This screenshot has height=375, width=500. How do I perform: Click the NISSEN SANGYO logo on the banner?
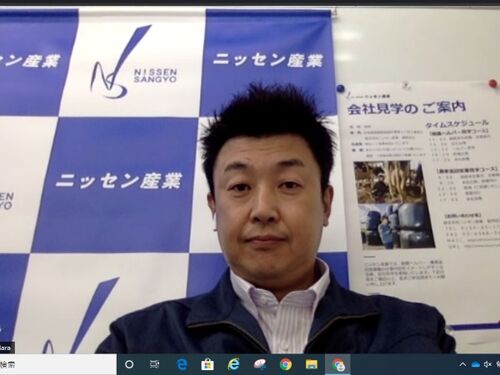pos(133,63)
